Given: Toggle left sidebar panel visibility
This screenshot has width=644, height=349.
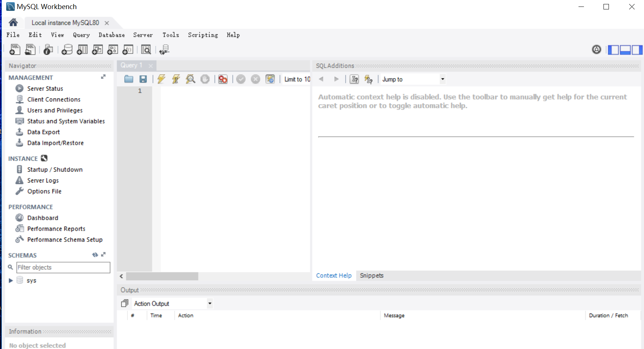Looking at the screenshot, I should 613,50.
